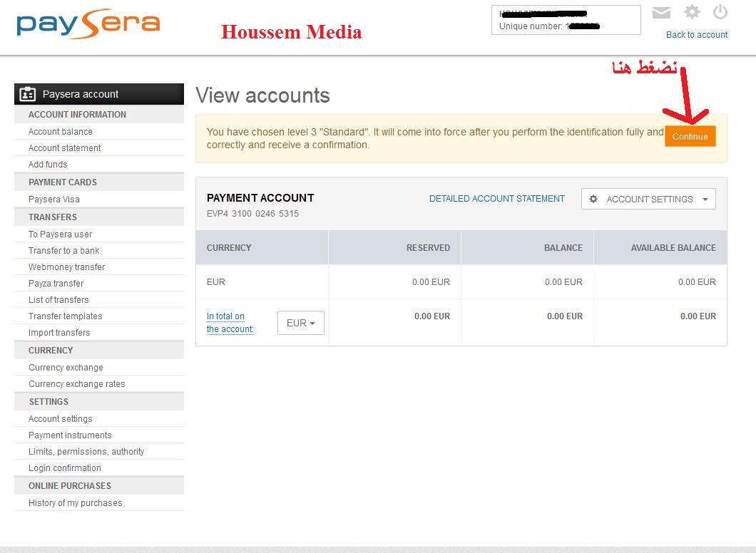Open Paysera Visa menu item

tap(54, 200)
